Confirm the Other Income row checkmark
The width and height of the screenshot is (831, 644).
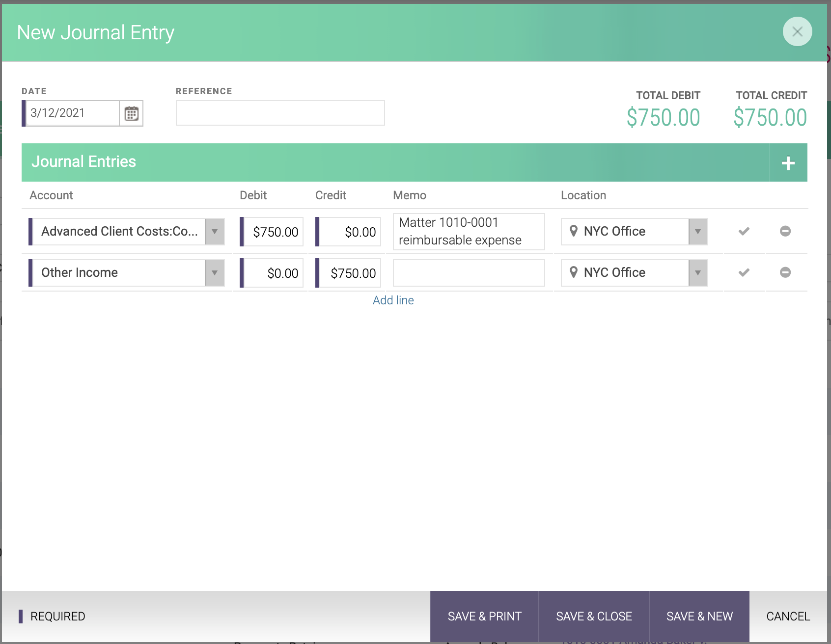point(744,272)
